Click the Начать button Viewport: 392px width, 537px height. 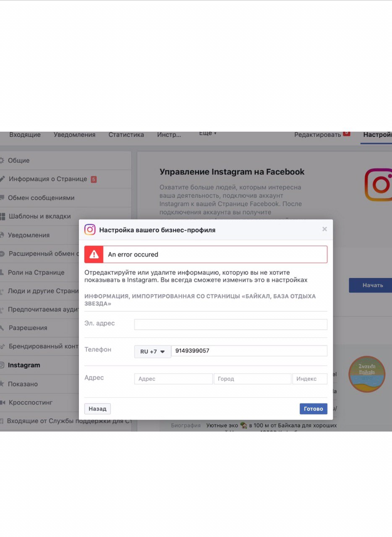(x=371, y=285)
